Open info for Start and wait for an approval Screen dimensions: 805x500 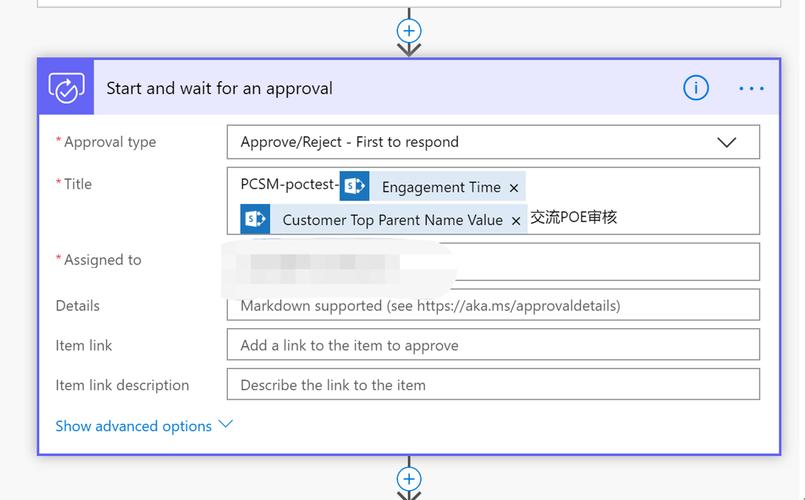696,88
